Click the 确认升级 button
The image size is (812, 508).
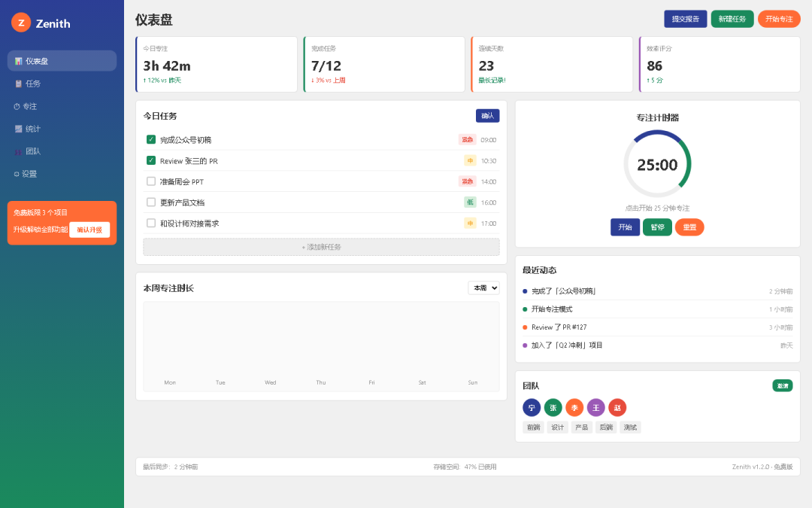click(89, 230)
